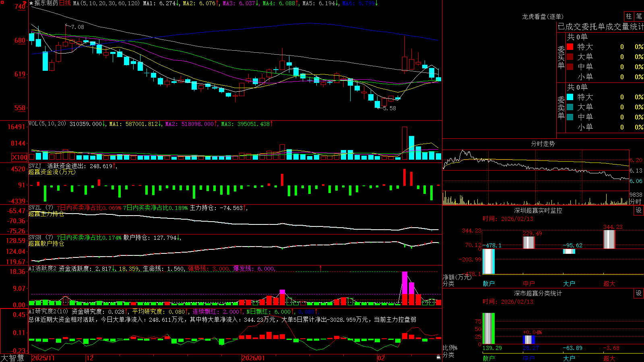Click the -63.89 大户 ratio value
644x362 pixels.
pos(572,348)
